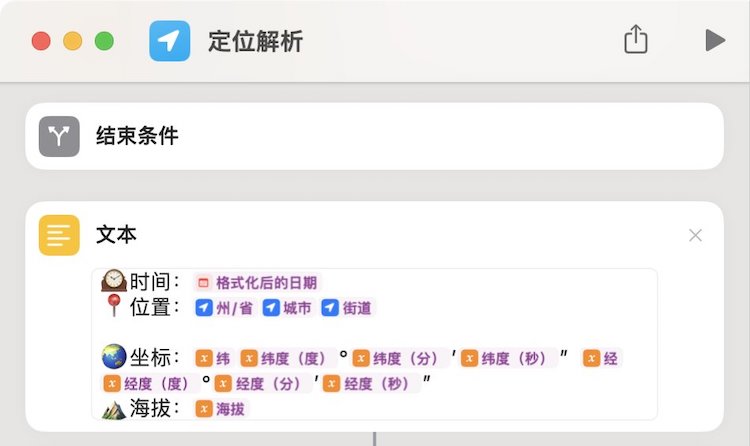Viewport: 750px width, 446px height.
Task: Click the 结束条件 action icon
Action: [59, 136]
